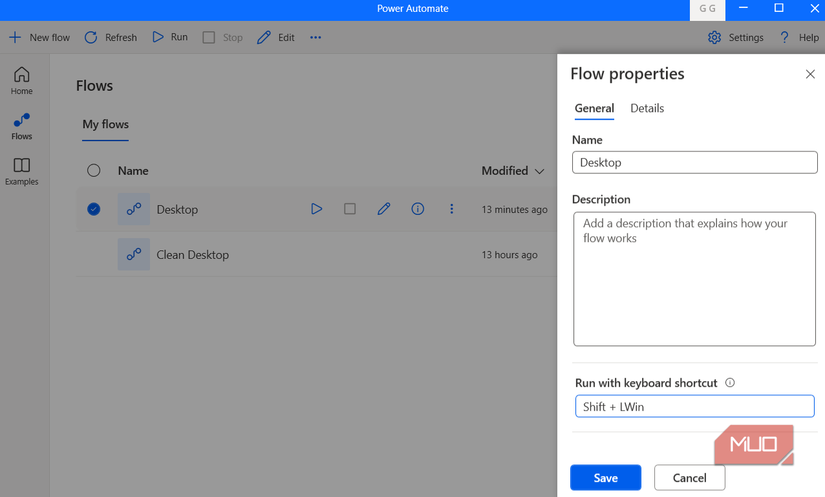Click the Description text area
Image resolution: width=825 pixels, height=497 pixels.
(x=695, y=279)
